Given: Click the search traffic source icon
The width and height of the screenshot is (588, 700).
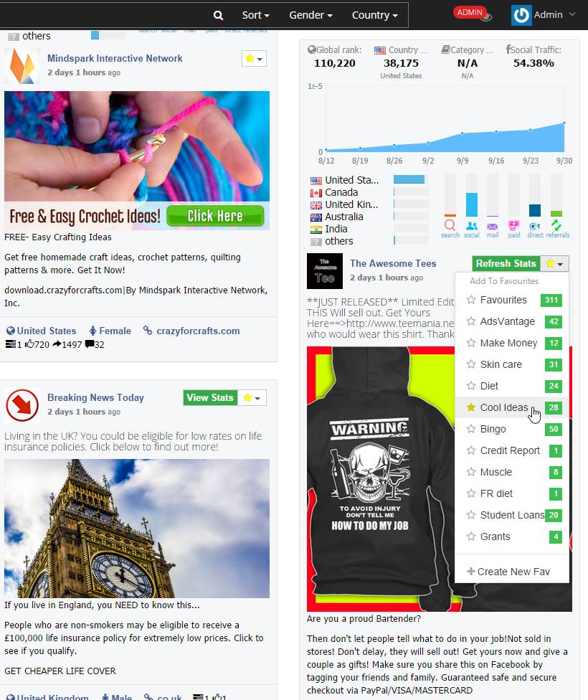Looking at the screenshot, I should tap(450, 225).
